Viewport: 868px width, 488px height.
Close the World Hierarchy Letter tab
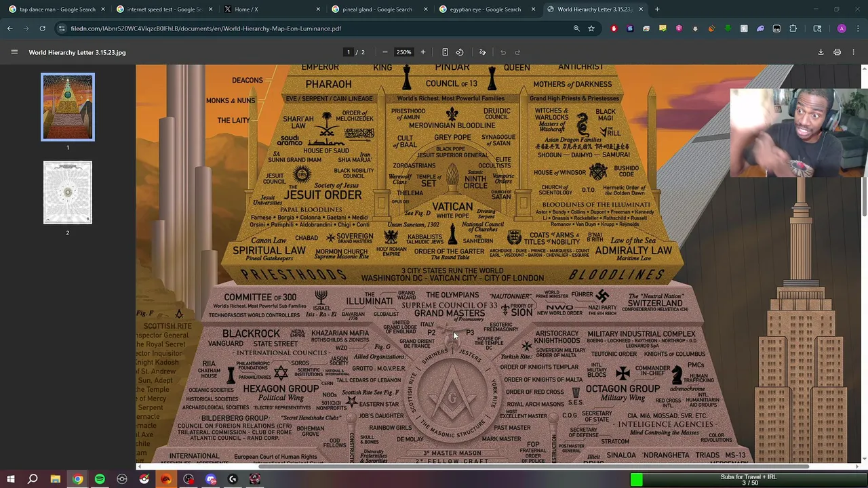coord(641,9)
